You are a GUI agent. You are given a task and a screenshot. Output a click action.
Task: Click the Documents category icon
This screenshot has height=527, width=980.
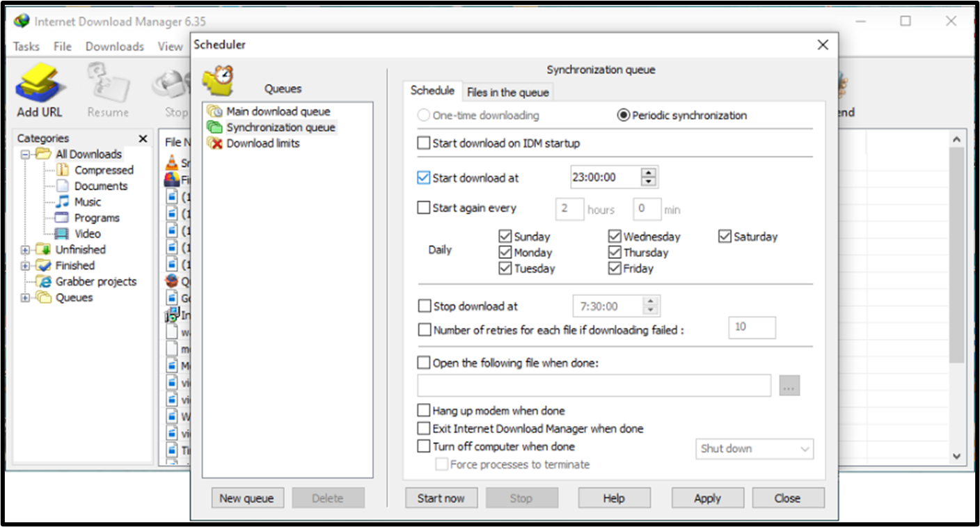(x=63, y=186)
